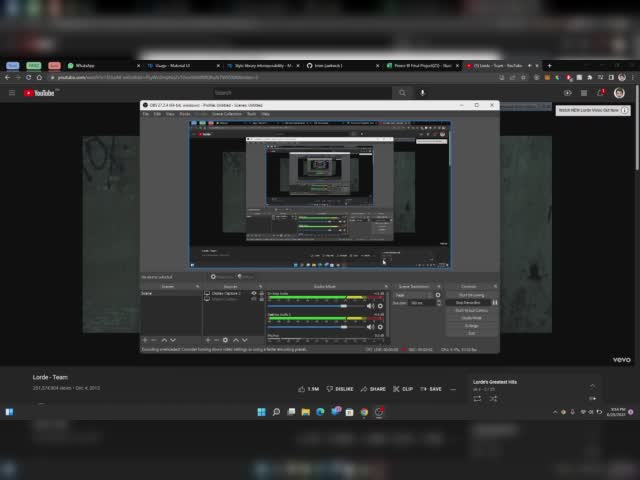Click Studio Mode button in Controls
The height and width of the screenshot is (480, 640).
click(x=471, y=318)
